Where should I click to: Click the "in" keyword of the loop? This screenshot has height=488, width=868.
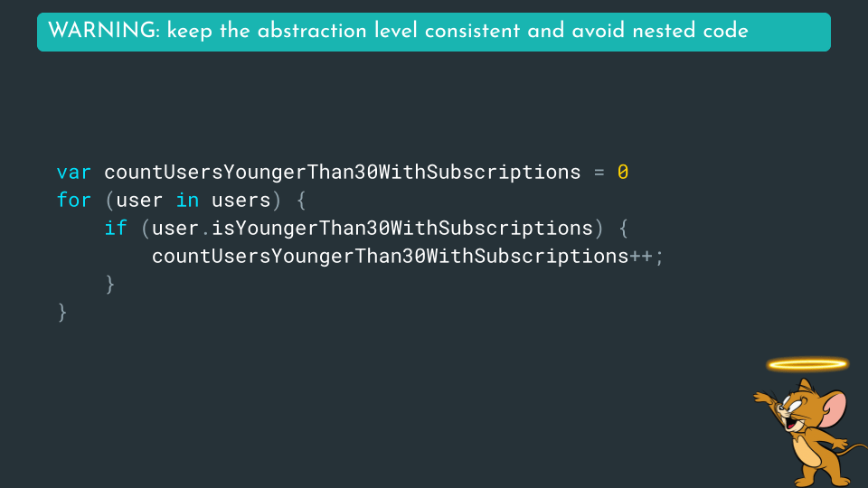coord(187,200)
